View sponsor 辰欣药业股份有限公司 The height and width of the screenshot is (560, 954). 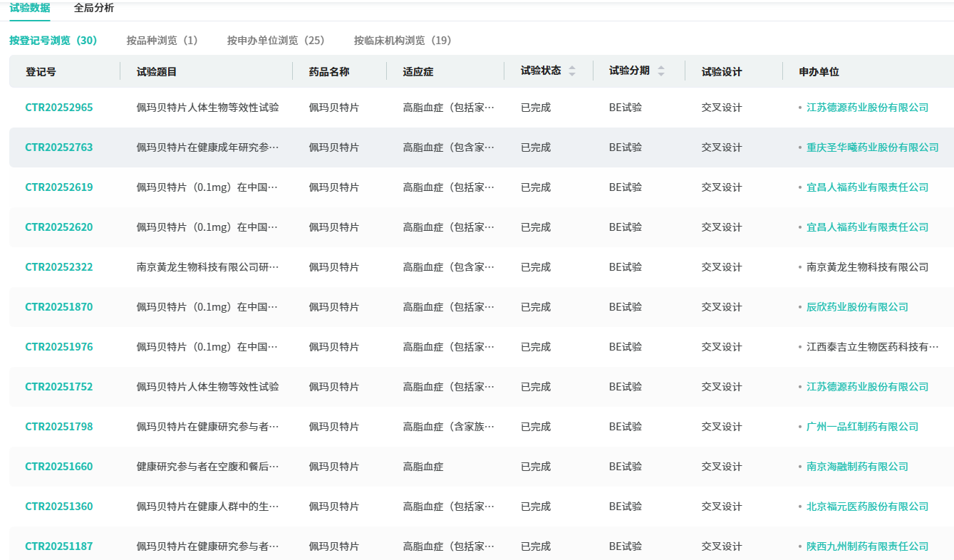pos(857,307)
